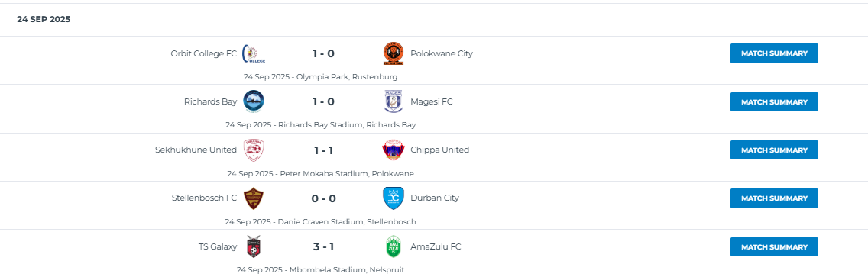The height and width of the screenshot is (277, 868).
Task: Click the 1 - 1 score for Sekhukhune match
Action: pos(323,150)
